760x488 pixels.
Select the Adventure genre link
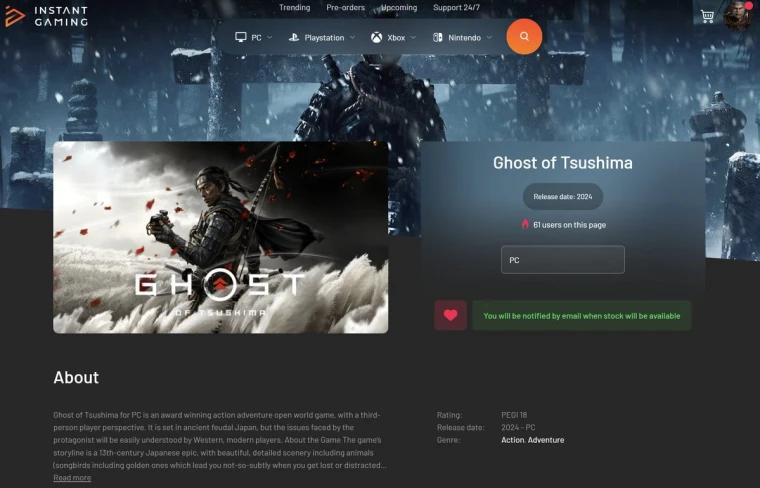point(546,440)
